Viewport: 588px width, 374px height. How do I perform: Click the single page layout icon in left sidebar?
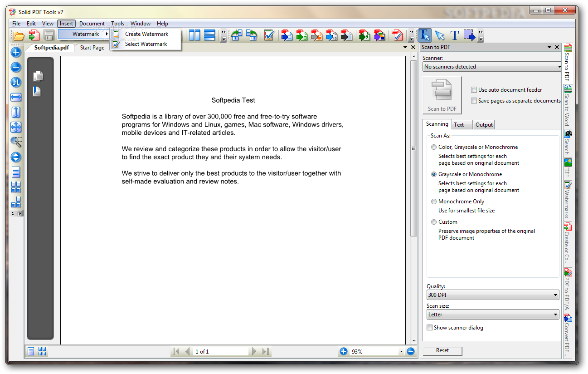(16, 172)
